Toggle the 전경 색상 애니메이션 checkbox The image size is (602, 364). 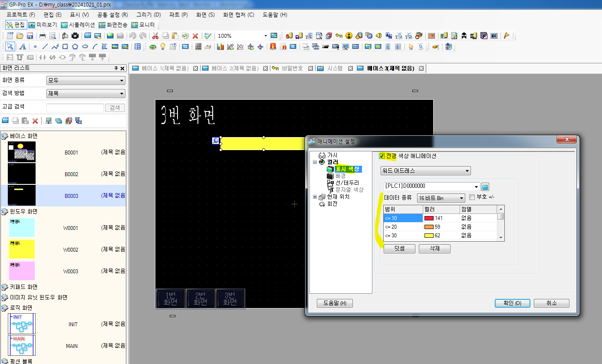click(382, 156)
